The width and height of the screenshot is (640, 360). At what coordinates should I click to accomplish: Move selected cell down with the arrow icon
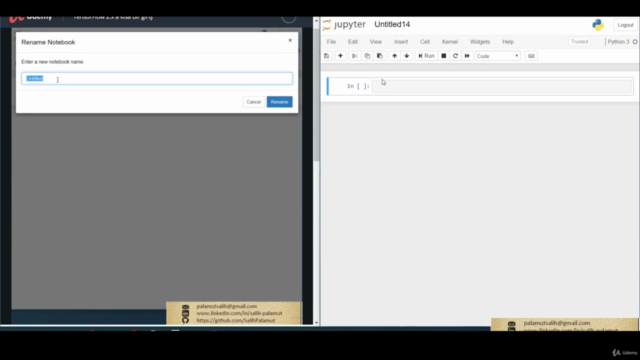coord(407,56)
